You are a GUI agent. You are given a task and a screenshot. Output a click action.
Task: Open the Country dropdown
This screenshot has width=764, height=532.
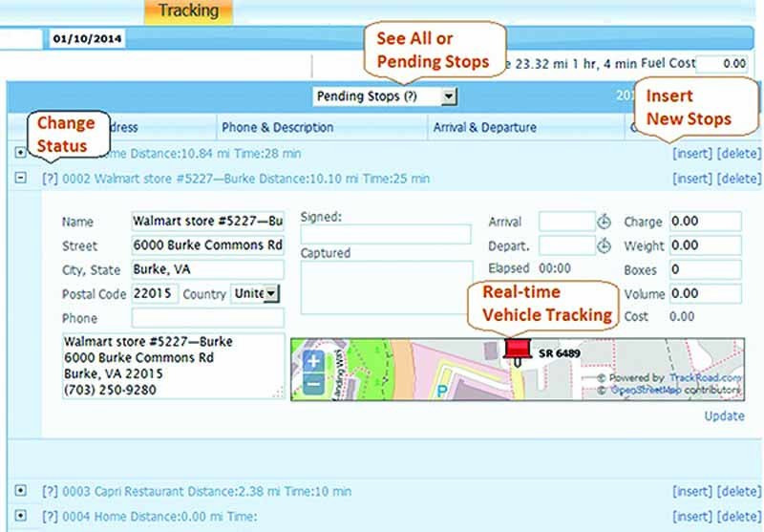[x=255, y=293]
